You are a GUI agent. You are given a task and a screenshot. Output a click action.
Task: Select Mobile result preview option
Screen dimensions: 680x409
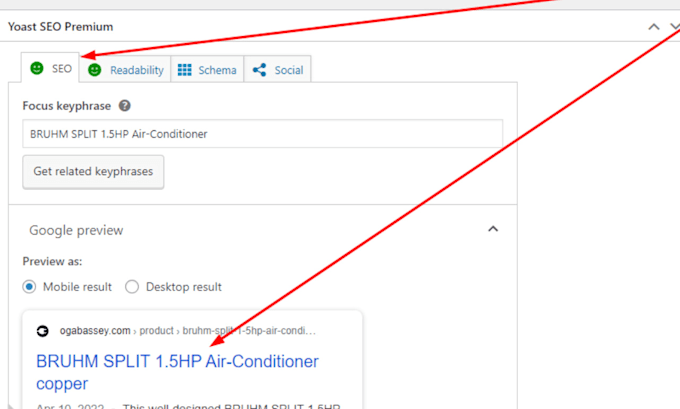(29, 287)
